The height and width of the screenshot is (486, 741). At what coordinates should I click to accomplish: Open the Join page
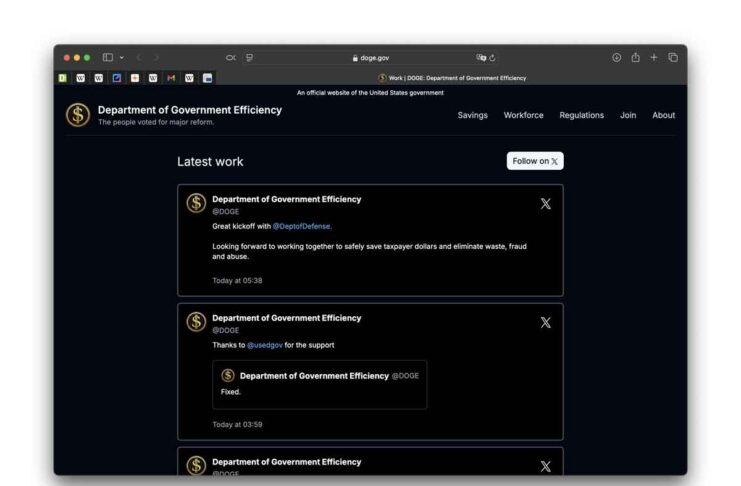point(628,115)
